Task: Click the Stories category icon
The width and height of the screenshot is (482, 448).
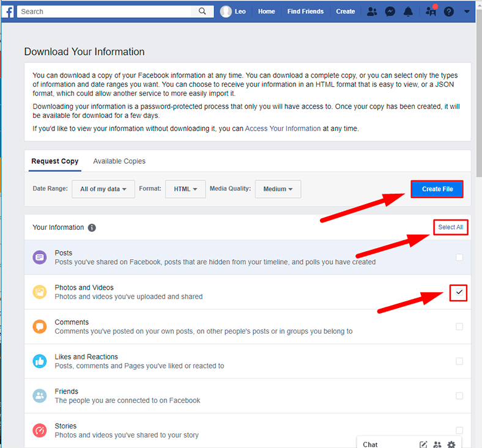Action: pyautogui.click(x=40, y=430)
